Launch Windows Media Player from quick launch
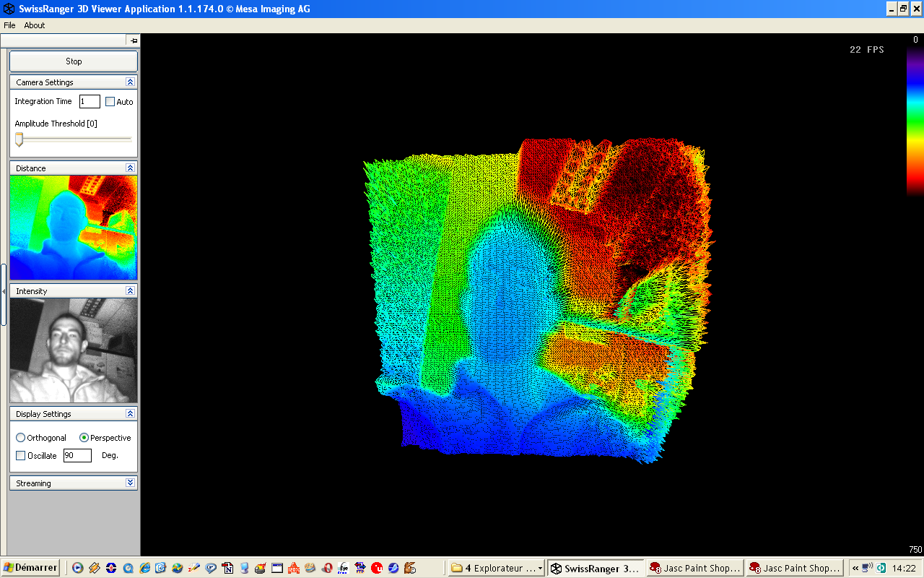The image size is (924, 578). tap(78, 568)
